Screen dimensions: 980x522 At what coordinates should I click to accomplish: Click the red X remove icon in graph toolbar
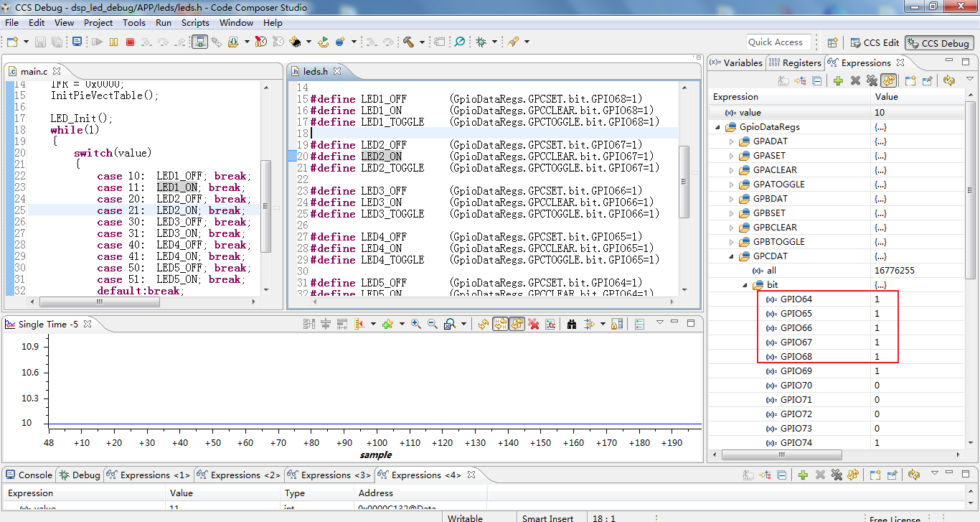(534, 325)
